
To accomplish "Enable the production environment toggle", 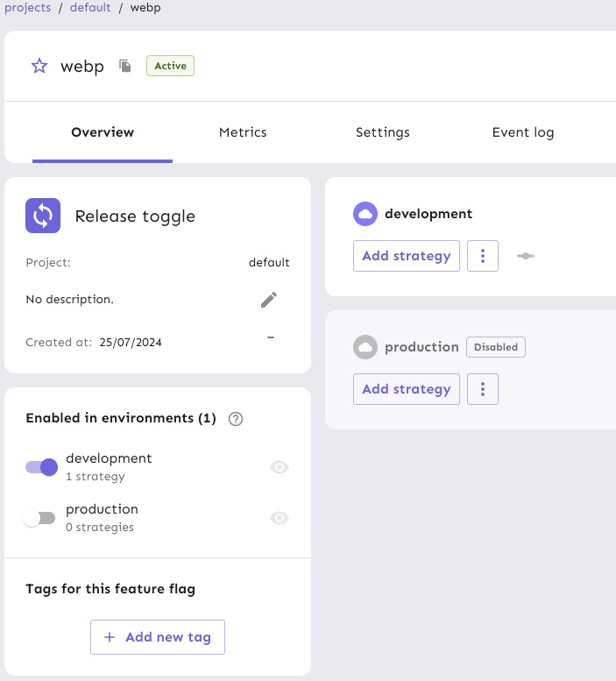I will (39, 518).
